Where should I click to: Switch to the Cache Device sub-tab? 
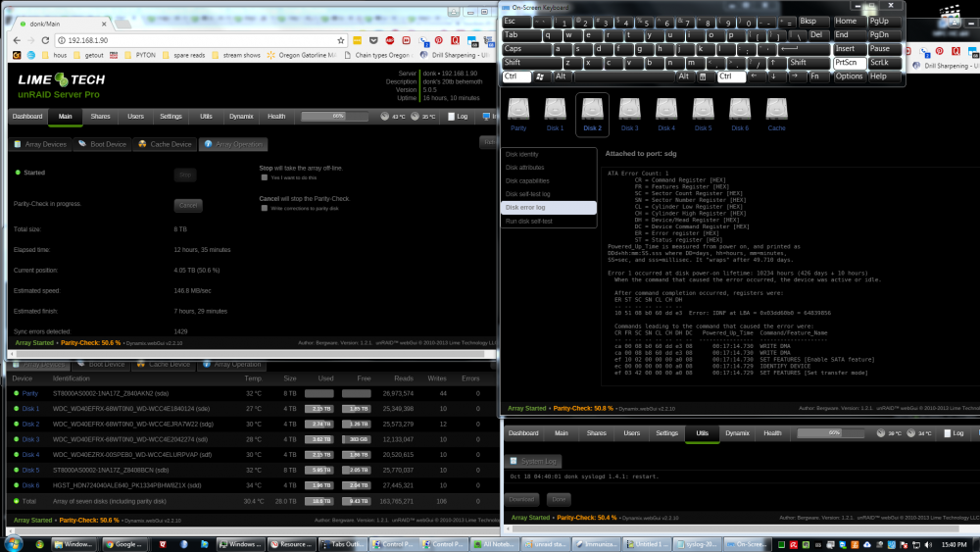point(165,144)
